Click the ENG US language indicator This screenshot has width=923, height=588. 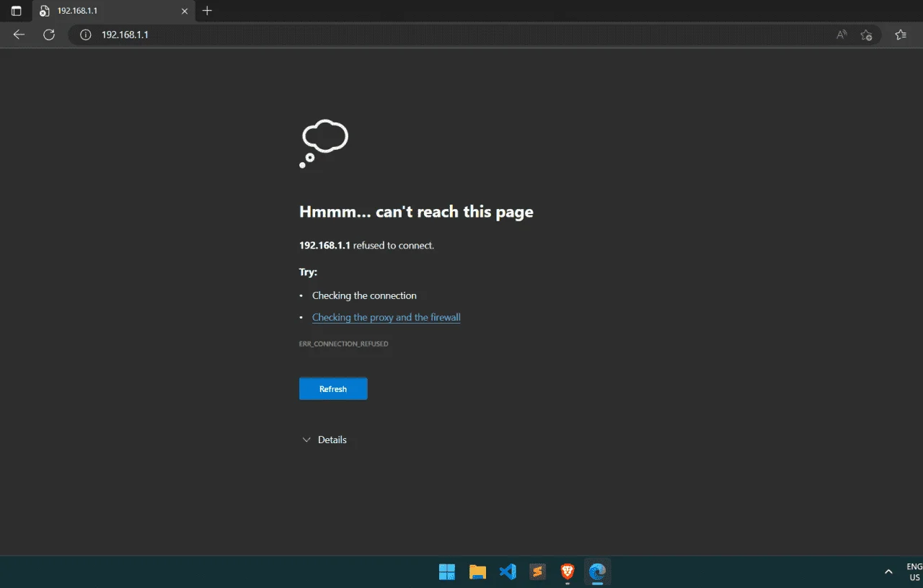tap(914, 572)
